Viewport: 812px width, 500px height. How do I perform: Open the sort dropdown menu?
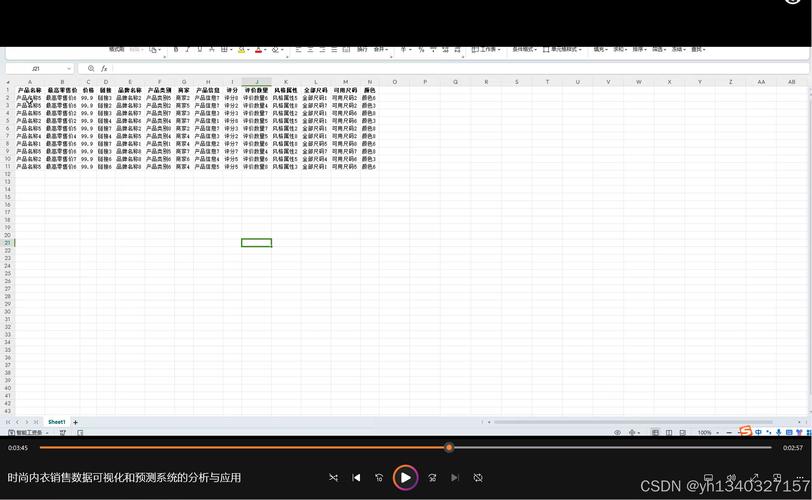(640, 50)
